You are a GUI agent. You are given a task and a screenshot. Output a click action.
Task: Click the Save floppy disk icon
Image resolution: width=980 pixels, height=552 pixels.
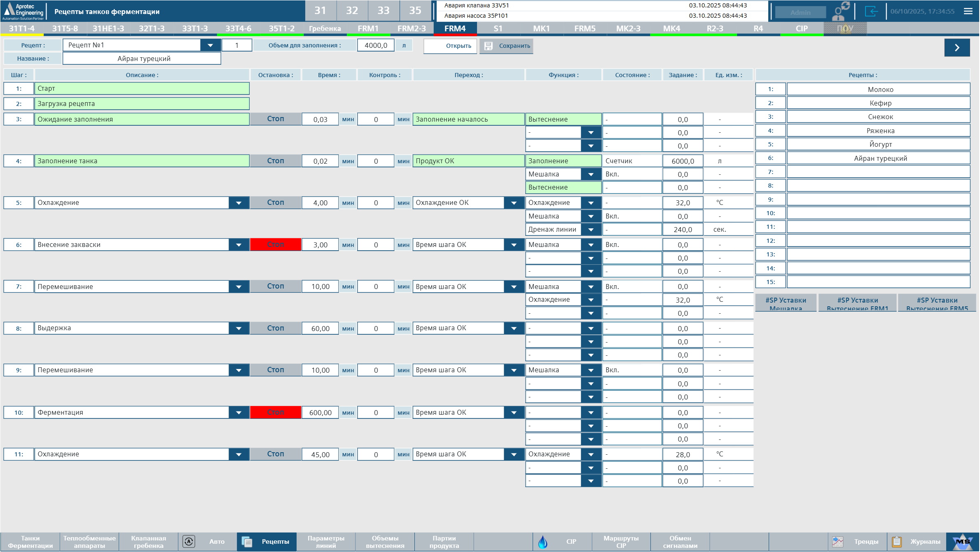(x=489, y=46)
